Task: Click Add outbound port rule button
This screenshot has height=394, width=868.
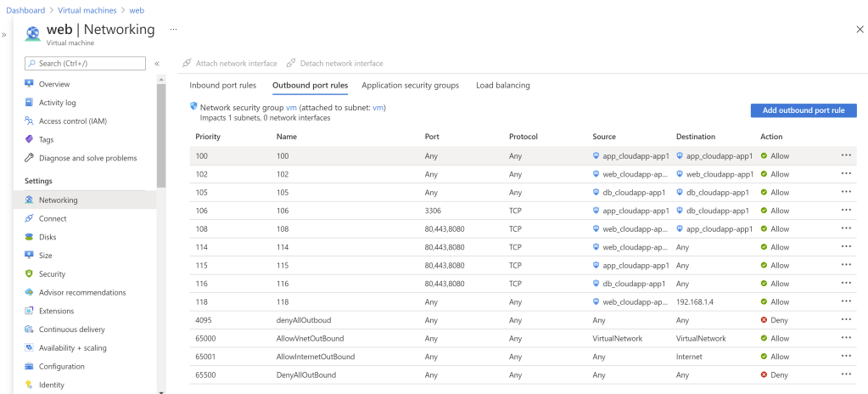Action: [x=803, y=110]
